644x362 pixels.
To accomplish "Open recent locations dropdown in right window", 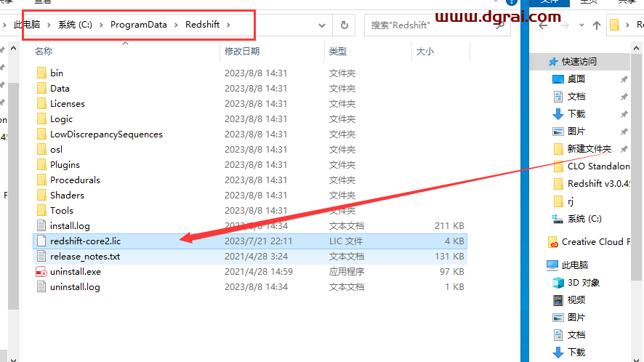I will pos(581,25).
